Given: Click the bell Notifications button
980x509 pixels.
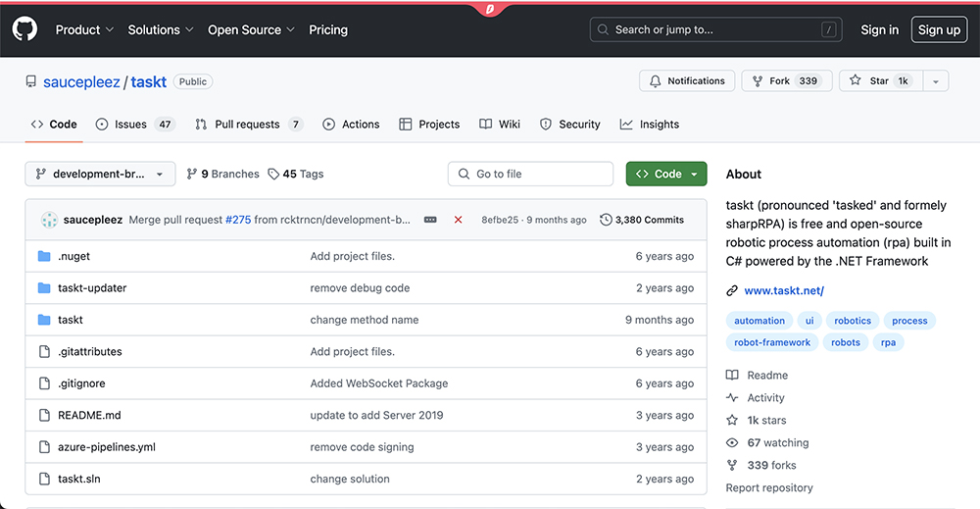Looking at the screenshot, I should click(x=687, y=80).
